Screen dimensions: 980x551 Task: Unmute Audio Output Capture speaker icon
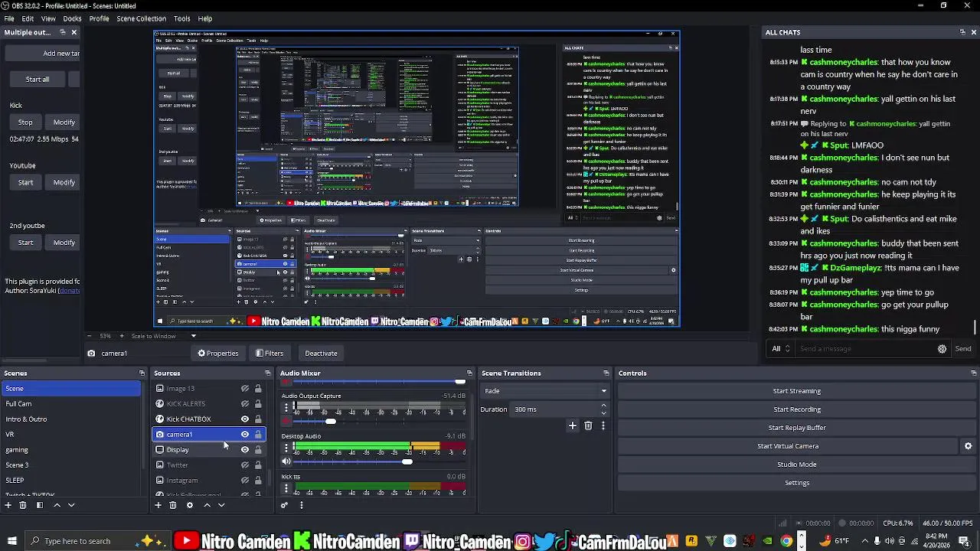pyautogui.click(x=286, y=421)
